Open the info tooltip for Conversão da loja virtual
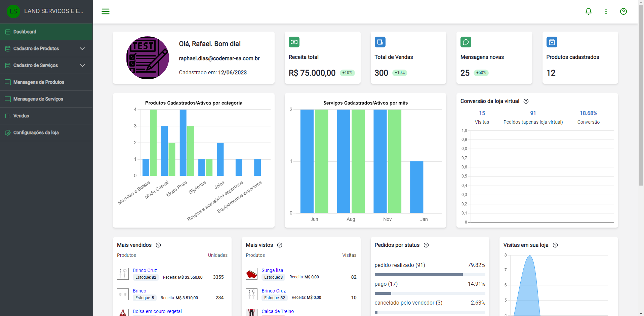This screenshot has width=644, height=316. [x=526, y=101]
